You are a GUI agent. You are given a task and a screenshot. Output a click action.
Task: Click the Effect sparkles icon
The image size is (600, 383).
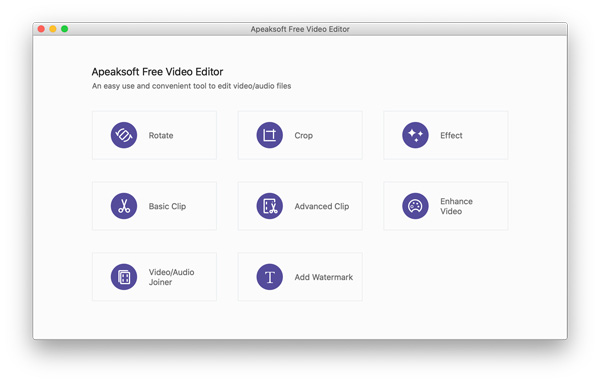click(415, 135)
